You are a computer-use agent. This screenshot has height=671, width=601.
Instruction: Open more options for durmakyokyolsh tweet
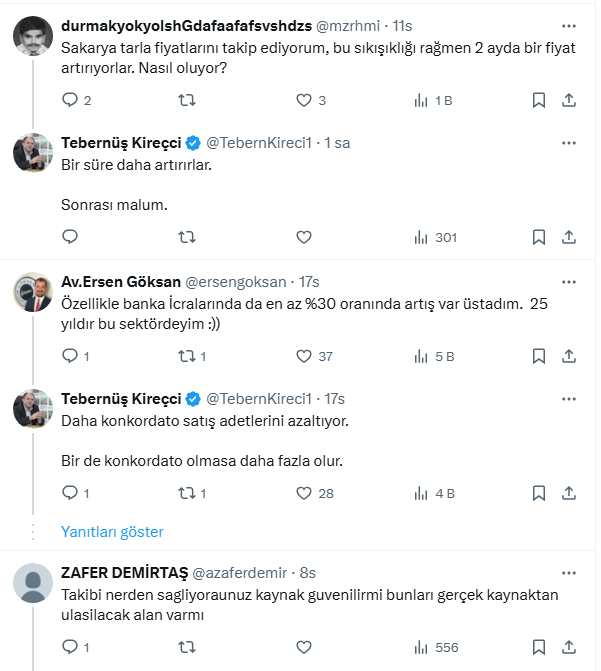click(568, 25)
